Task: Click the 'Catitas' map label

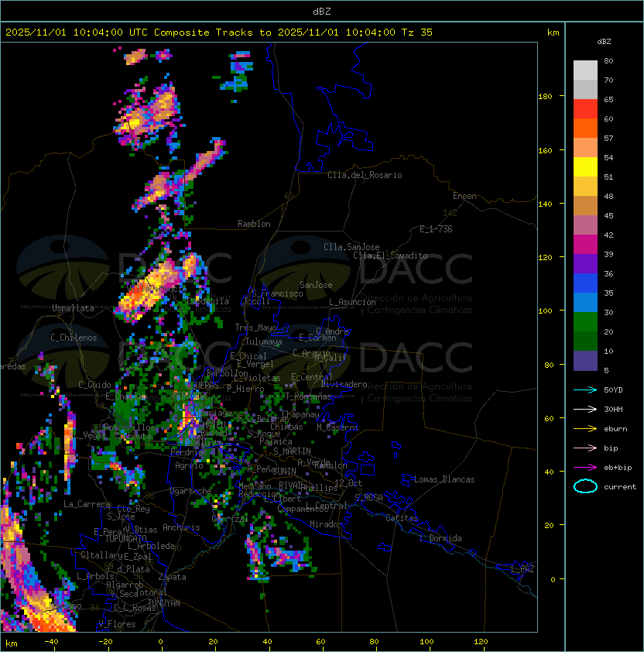Action: click(x=402, y=518)
